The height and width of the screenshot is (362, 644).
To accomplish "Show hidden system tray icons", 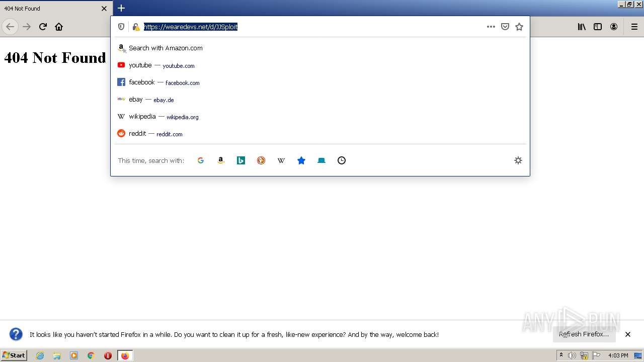I will coord(561,355).
